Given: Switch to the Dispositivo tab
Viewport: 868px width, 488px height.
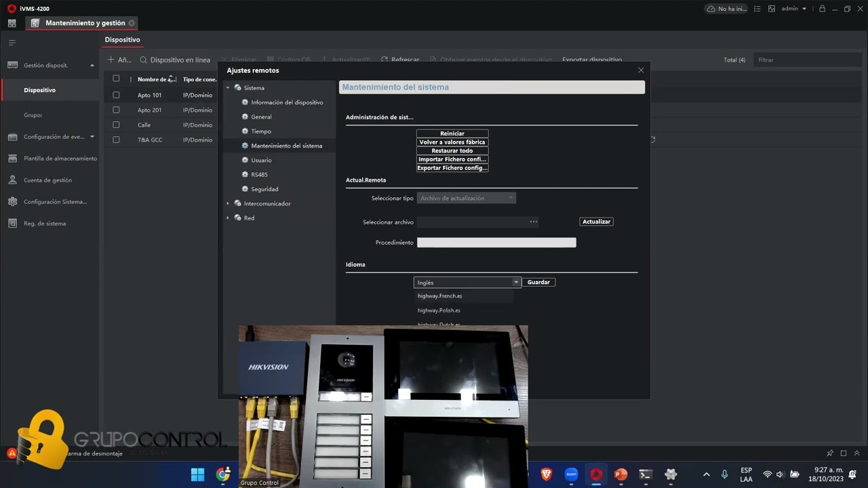Looking at the screenshot, I should click(x=123, y=40).
